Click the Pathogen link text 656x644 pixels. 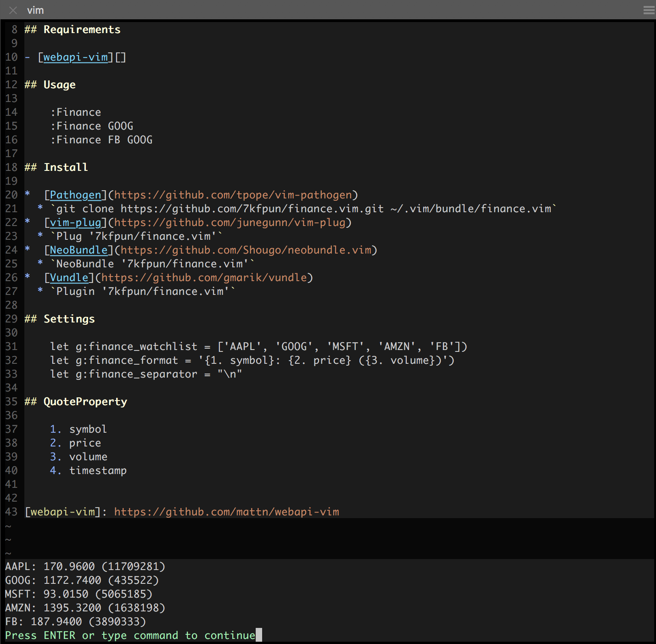(x=75, y=195)
